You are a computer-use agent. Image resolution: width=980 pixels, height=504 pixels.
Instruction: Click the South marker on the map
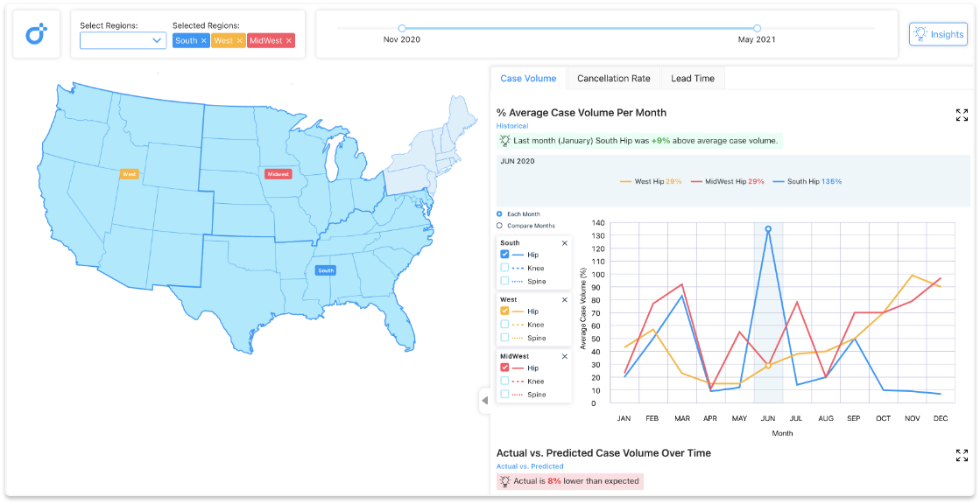click(326, 270)
